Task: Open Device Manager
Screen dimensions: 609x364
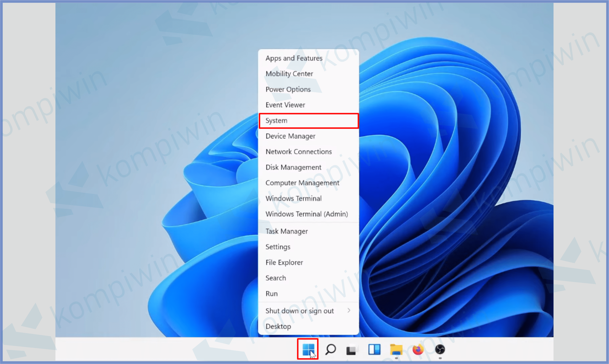Action: coord(290,136)
